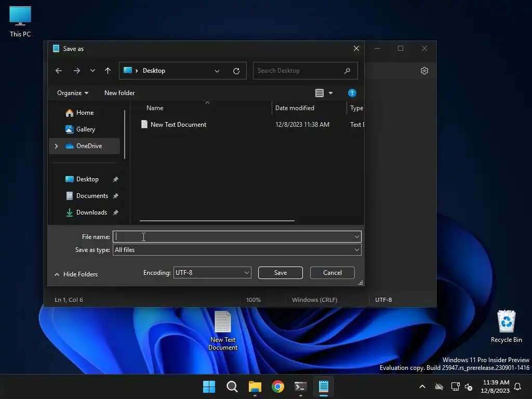
Task: Open Notepad settings gear icon
Action: (x=424, y=71)
